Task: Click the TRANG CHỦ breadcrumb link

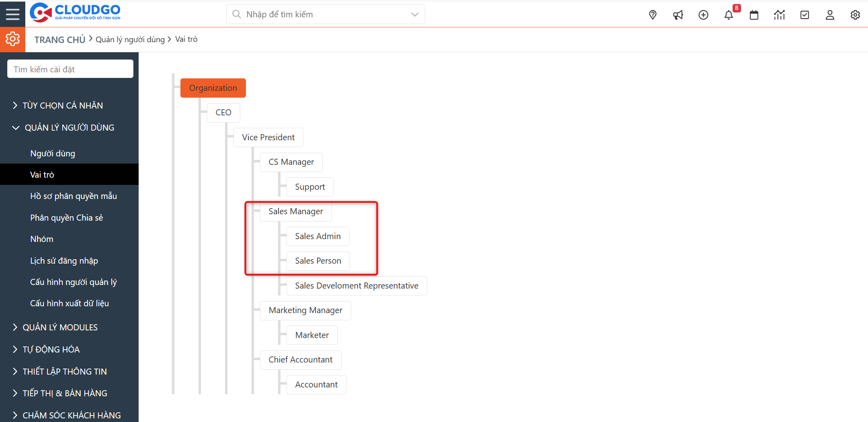Action: point(59,39)
